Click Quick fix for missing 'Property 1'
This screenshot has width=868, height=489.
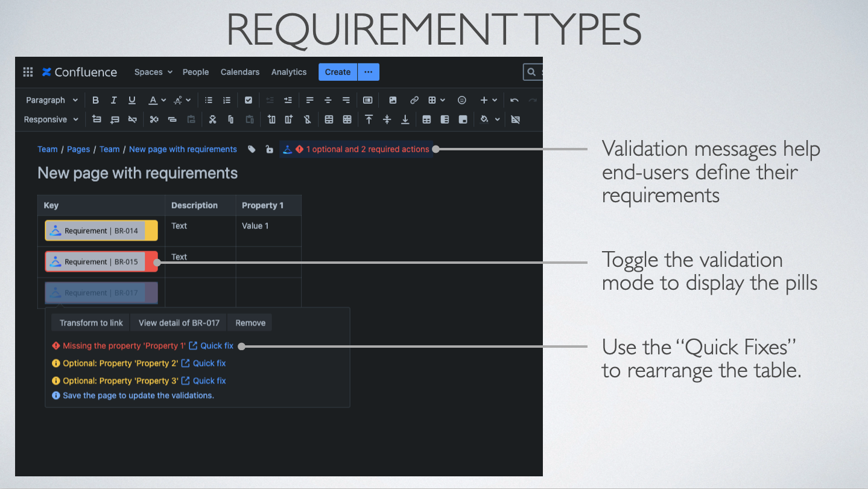217,346
